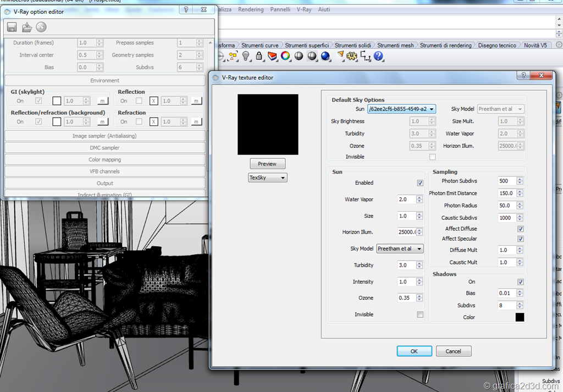The width and height of the screenshot is (563, 392).
Task: Click the background reflection/refraction 'm' map button
Action: (x=102, y=122)
